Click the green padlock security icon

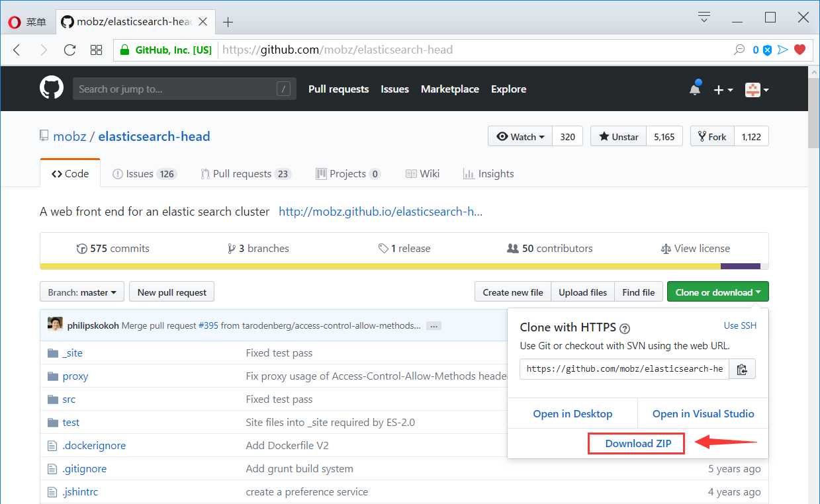point(124,50)
